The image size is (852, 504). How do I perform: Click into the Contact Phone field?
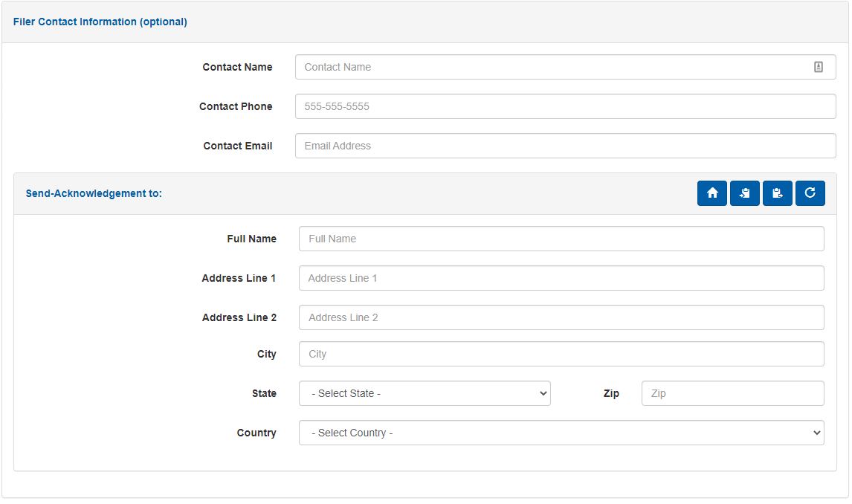pos(565,106)
